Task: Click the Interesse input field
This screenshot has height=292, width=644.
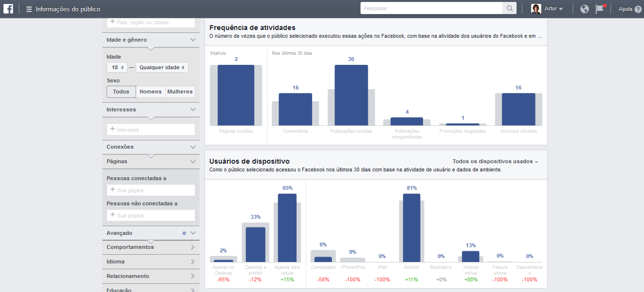Action: [151, 129]
